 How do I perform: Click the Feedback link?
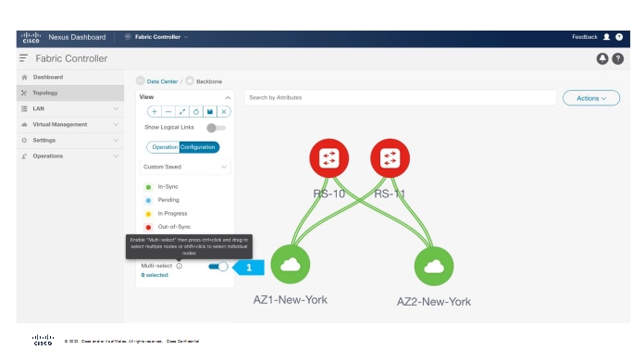(x=585, y=37)
